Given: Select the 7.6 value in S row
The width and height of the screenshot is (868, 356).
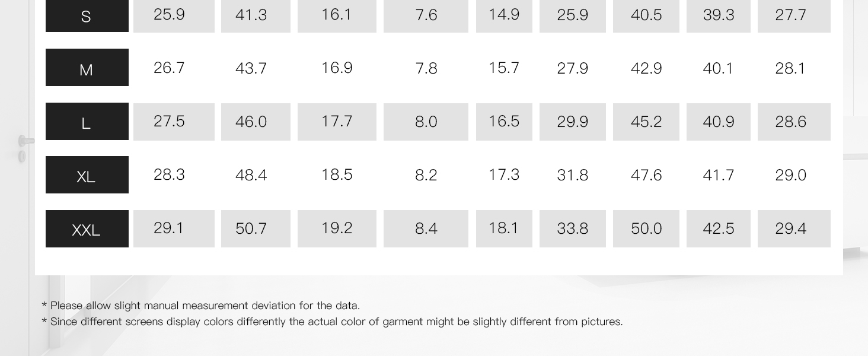Looking at the screenshot, I should click(426, 15).
